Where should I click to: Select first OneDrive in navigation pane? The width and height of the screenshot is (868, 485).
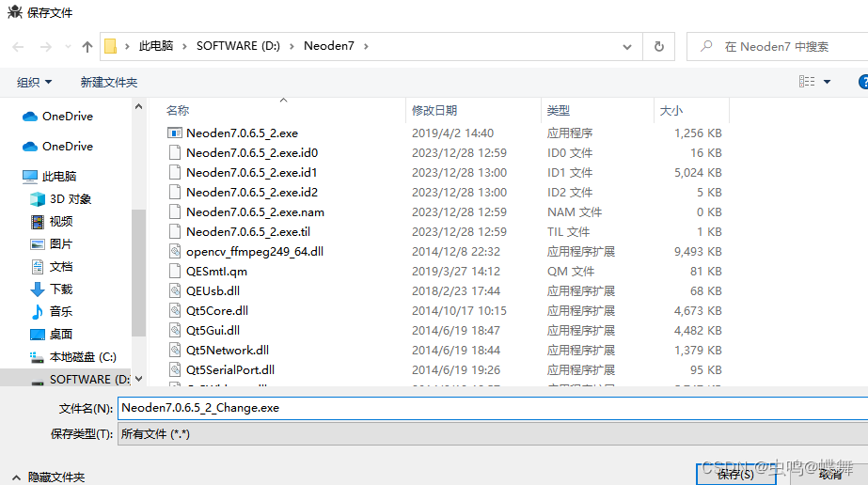coord(57,117)
